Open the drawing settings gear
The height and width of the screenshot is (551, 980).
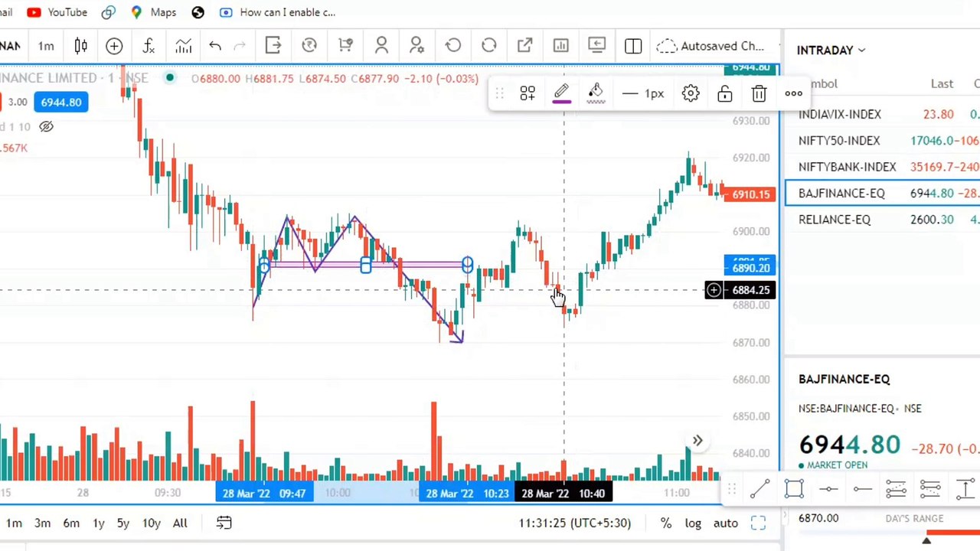[691, 93]
